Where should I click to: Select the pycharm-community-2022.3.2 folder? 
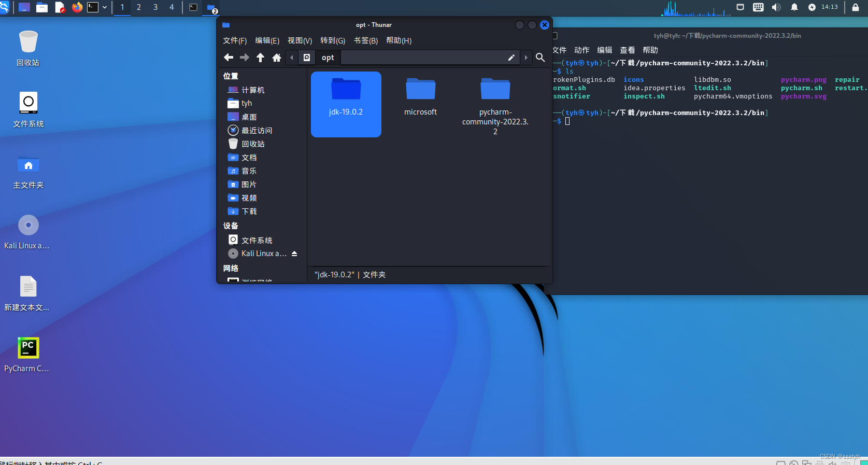coord(495,106)
